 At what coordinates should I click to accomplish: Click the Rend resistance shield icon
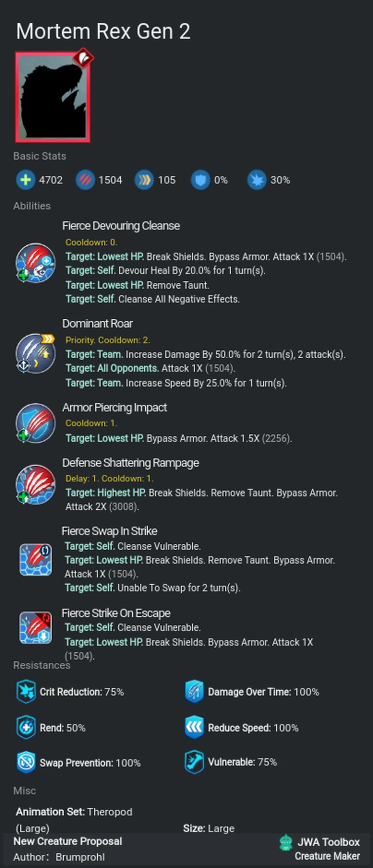pos(26,728)
